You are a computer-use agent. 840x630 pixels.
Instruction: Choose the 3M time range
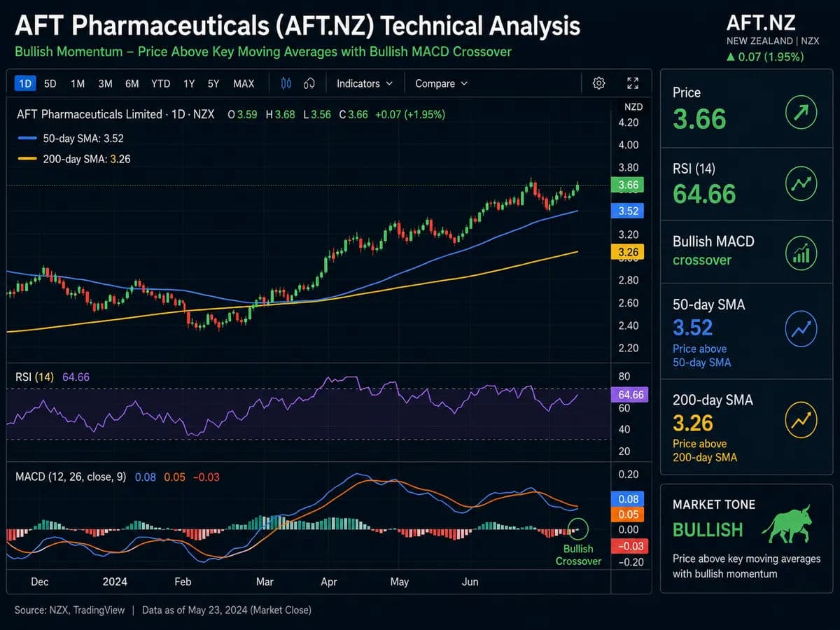tap(105, 83)
